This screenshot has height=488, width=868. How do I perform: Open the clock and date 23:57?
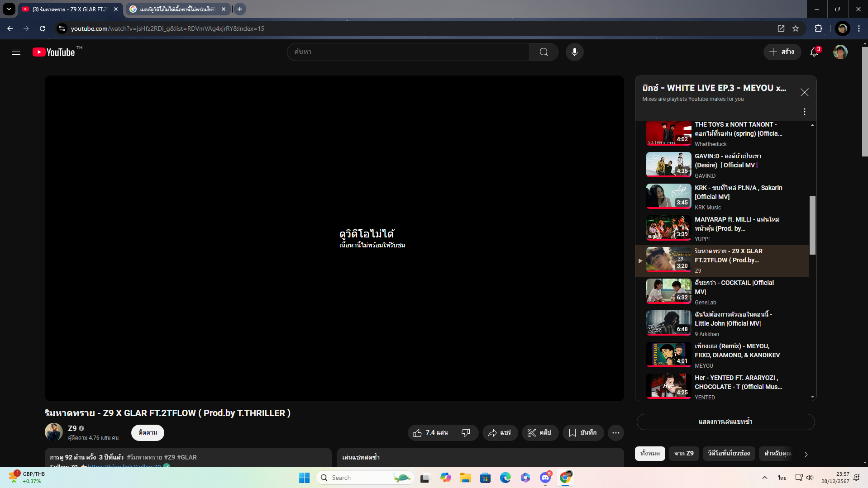pos(835,478)
